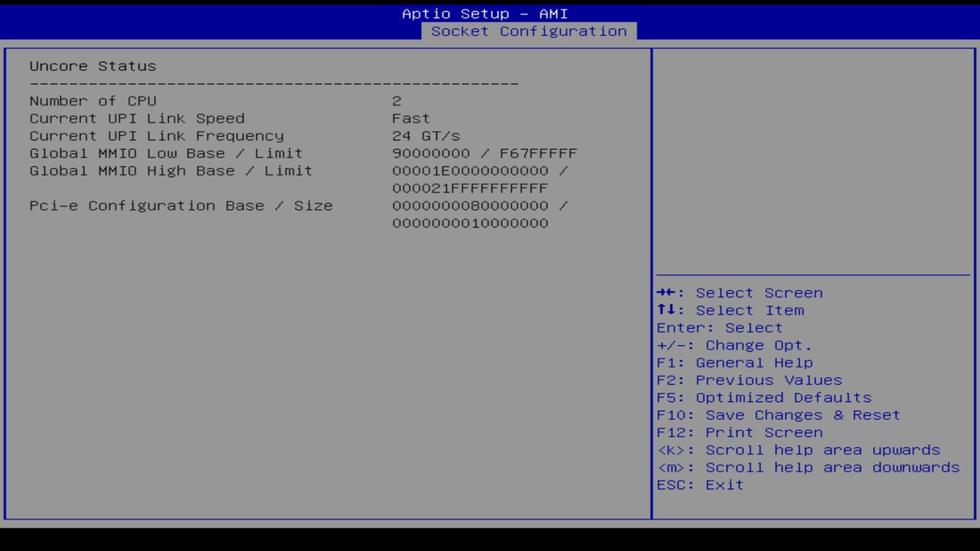Select the Socket Configuration tab
The width and height of the screenshot is (980, 551).
(x=530, y=31)
